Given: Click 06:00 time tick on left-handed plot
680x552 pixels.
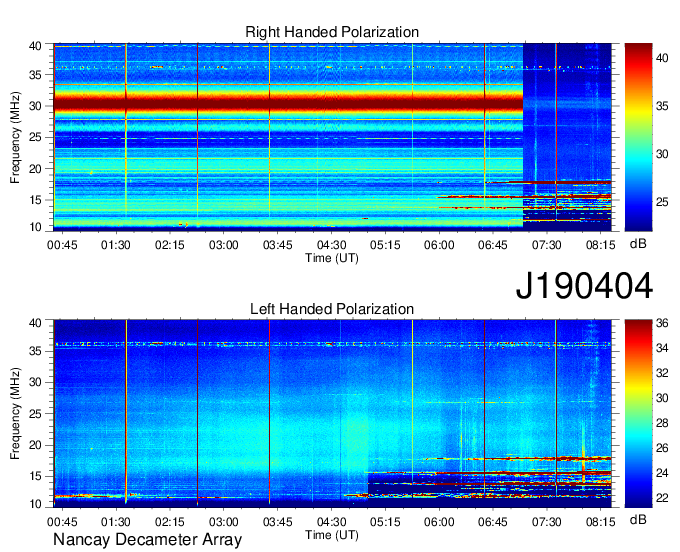Looking at the screenshot, I should (439, 522).
